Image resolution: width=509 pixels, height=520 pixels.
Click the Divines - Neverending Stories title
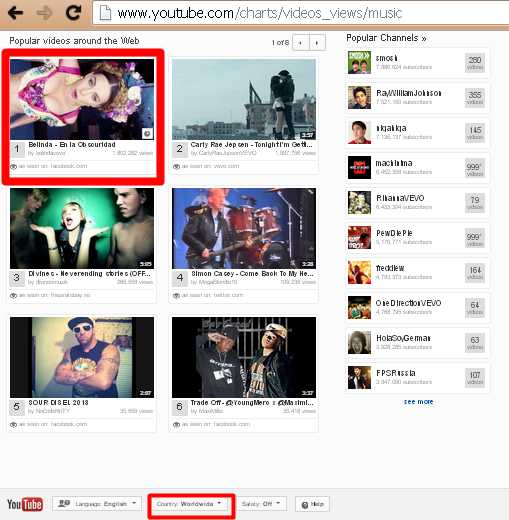point(89,274)
